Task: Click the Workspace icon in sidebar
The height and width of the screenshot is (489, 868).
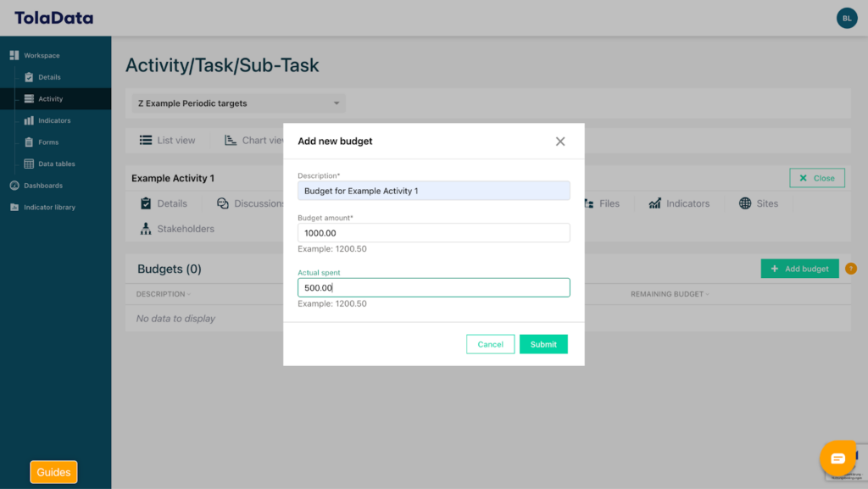Action: coord(14,56)
